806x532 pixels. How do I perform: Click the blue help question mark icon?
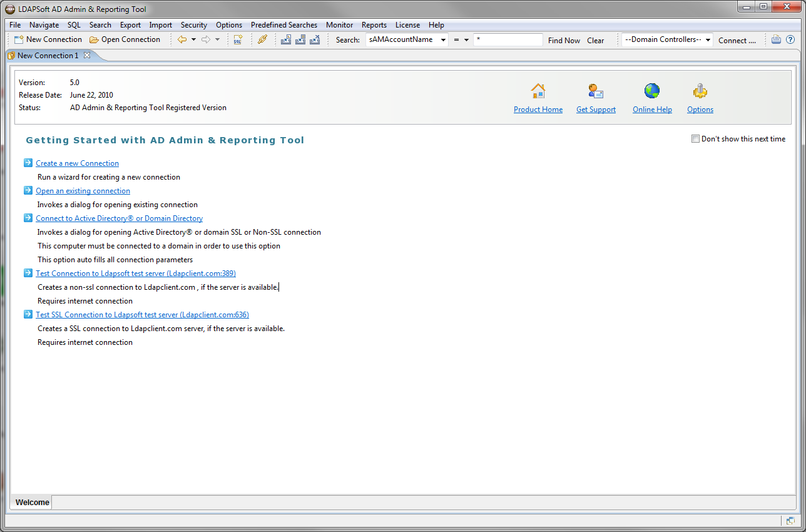pos(790,39)
